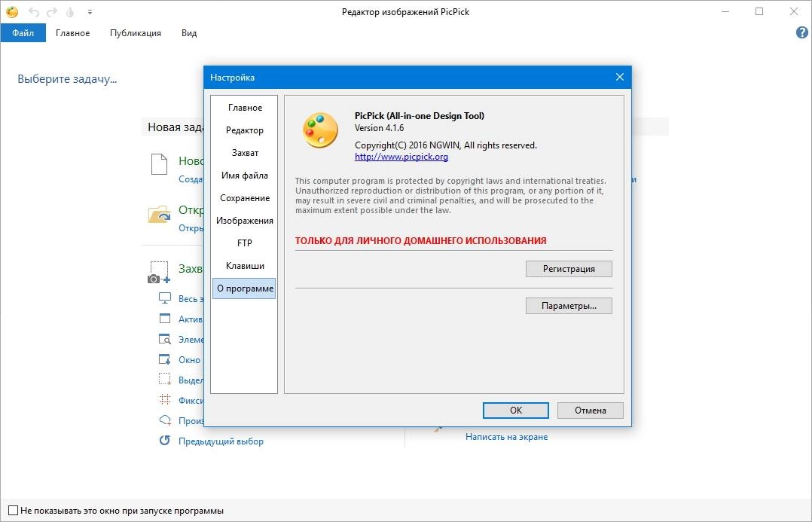This screenshot has width=812, height=522.
Task: Open the Файл menu tab
Action: [x=23, y=32]
